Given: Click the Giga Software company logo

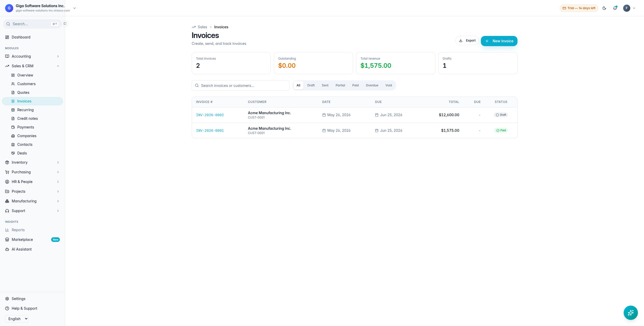Looking at the screenshot, I should coord(9,8).
